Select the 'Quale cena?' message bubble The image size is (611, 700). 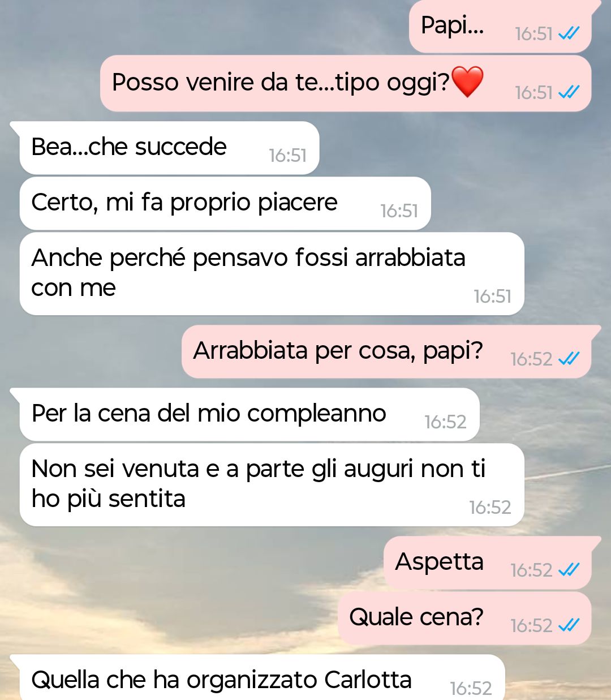tap(464, 618)
